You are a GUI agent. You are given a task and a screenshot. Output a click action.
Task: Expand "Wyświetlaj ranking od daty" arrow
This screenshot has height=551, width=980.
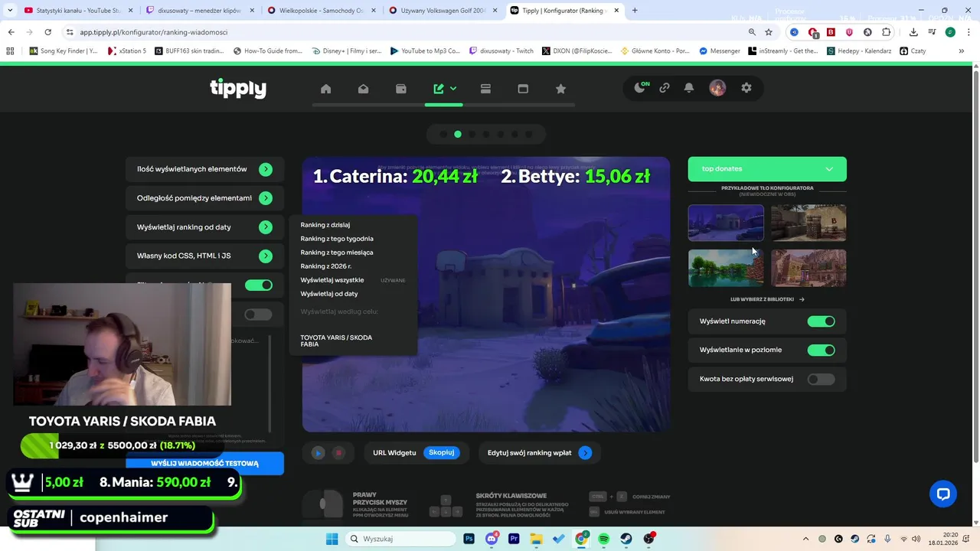pos(266,227)
